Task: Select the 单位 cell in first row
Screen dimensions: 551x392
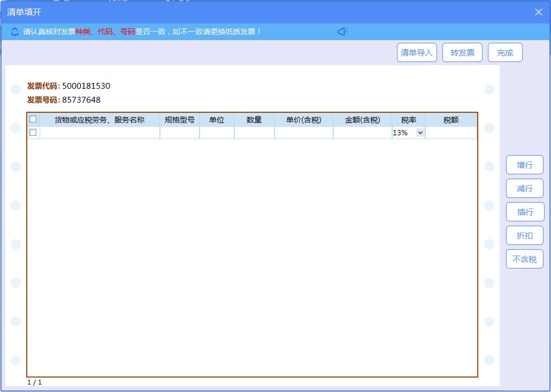Action: 217,133
